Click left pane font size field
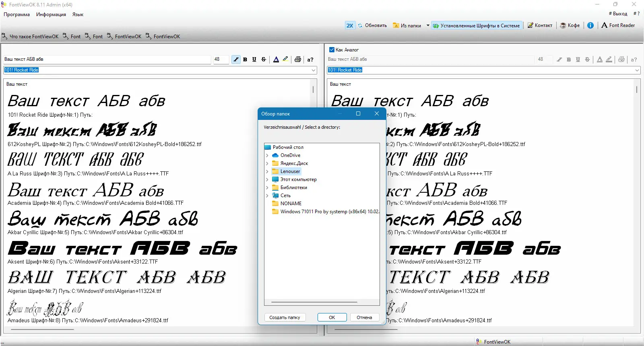The width and height of the screenshot is (644, 346). pyautogui.click(x=221, y=59)
